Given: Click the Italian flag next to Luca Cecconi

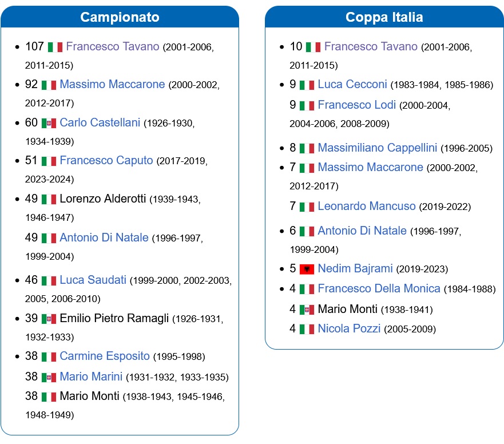Looking at the screenshot, I should pos(307,85).
